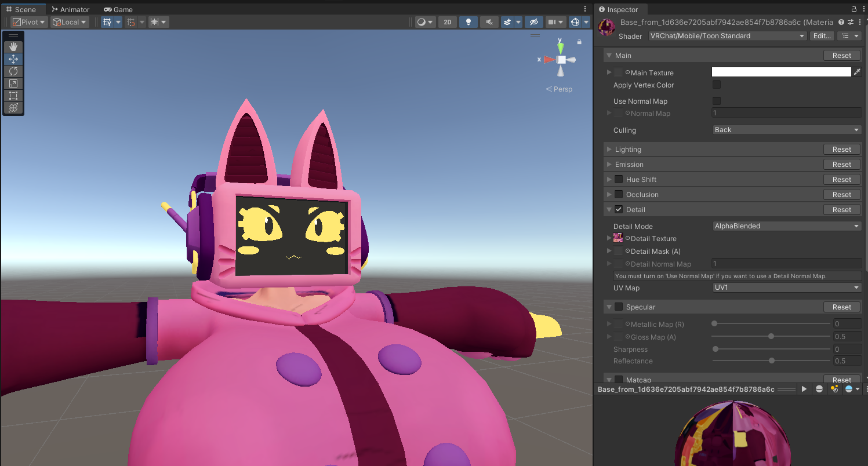Open preview environment reflection dropdown
This screenshot has height=466, width=868.
tap(852, 389)
